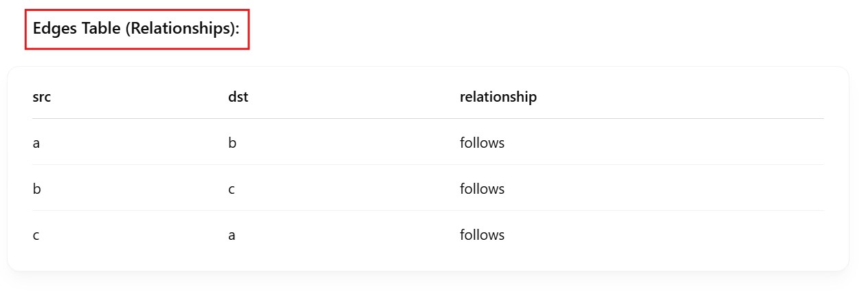Click "follows" in the first data row
The width and height of the screenshot is (868, 301).
pyautogui.click(x=482, y=143)
